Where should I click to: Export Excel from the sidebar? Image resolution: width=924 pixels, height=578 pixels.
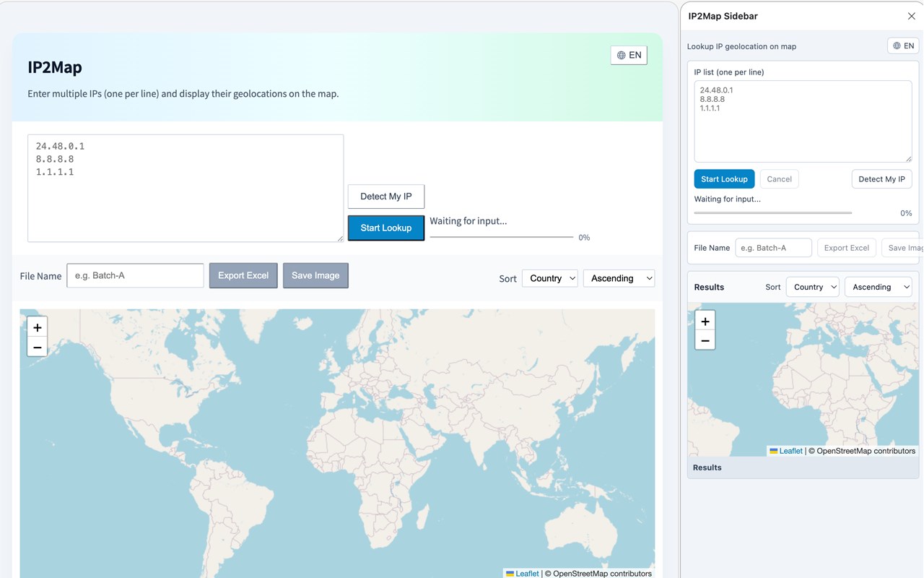coord(846,248)
